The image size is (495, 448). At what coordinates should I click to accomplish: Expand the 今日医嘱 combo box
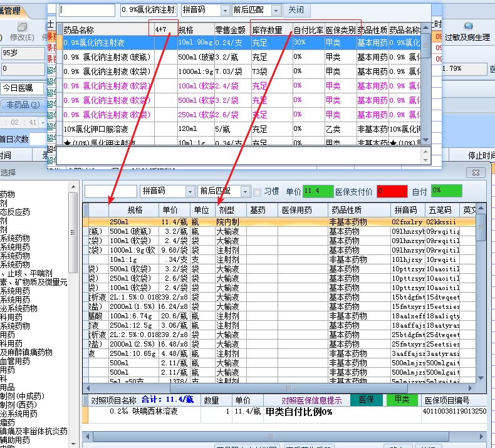point(45,88)
